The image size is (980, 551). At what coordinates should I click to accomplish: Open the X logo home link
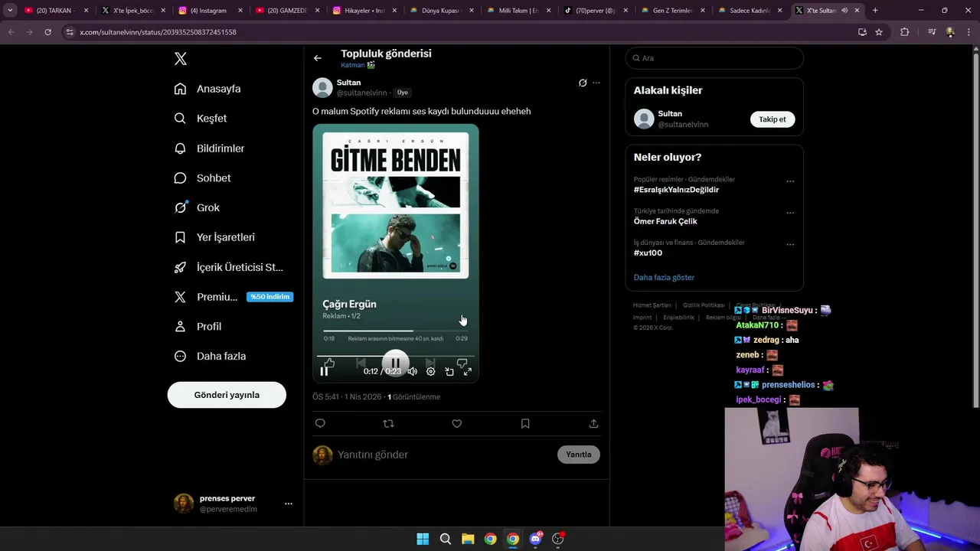point(180,59)
